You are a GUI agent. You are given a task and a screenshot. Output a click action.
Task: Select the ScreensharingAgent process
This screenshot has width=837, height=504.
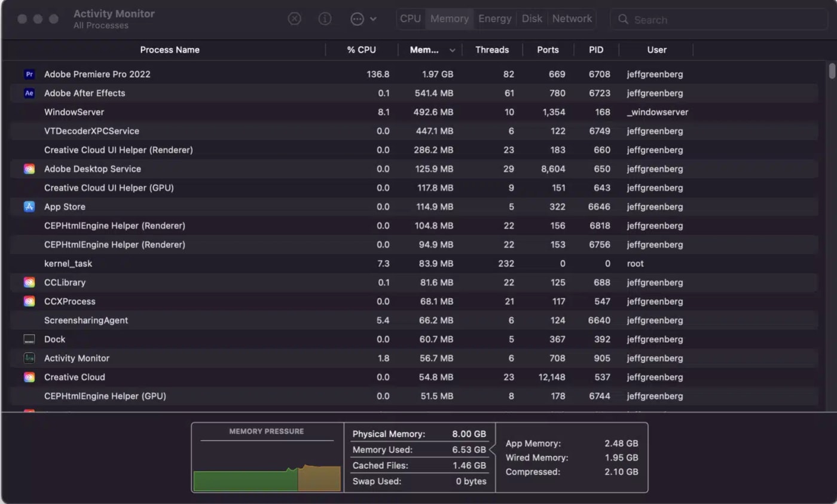click(x=414, y=320)
